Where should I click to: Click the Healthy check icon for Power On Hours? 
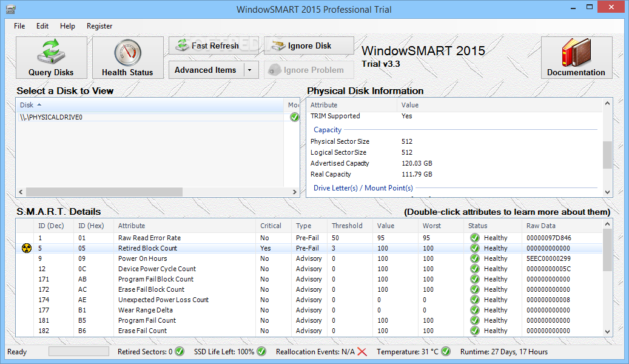[x=475, y=259]
